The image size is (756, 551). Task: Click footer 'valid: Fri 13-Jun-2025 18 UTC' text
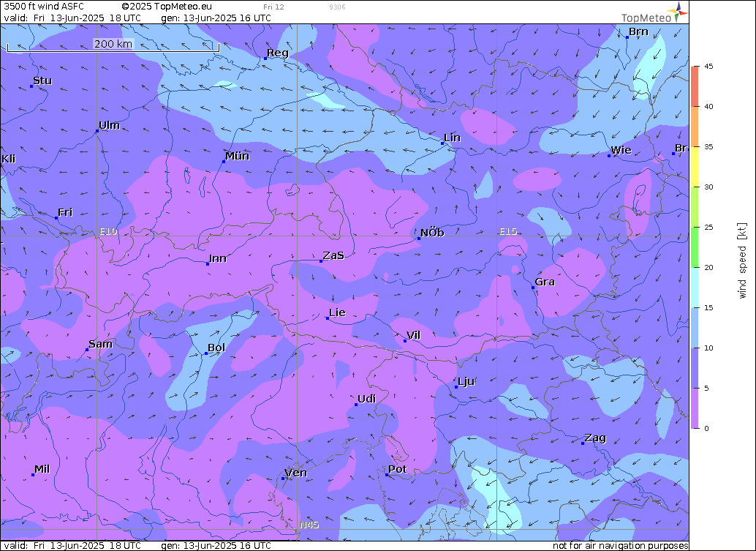click(x=72, y=545)
